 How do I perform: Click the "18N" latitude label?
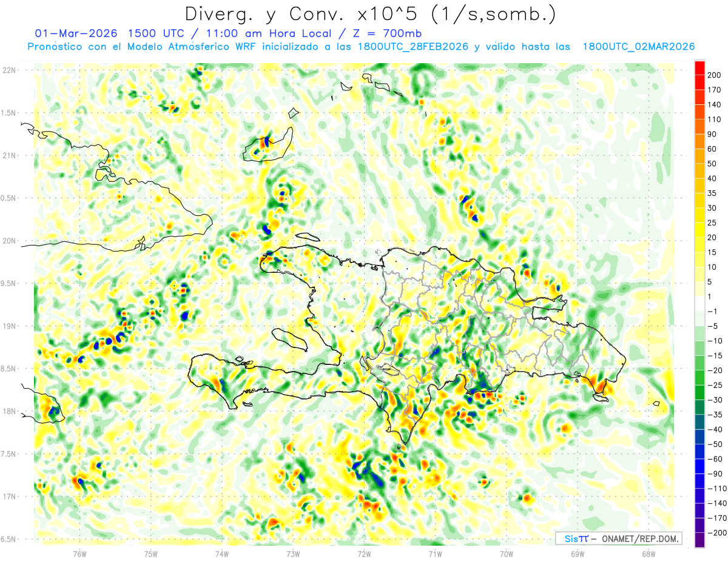click(x=8, y=412)
